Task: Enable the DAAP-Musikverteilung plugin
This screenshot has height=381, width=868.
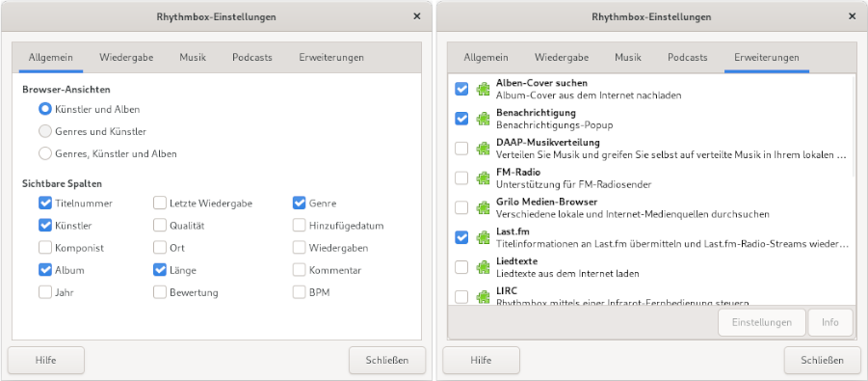Action: coord(461,149)
